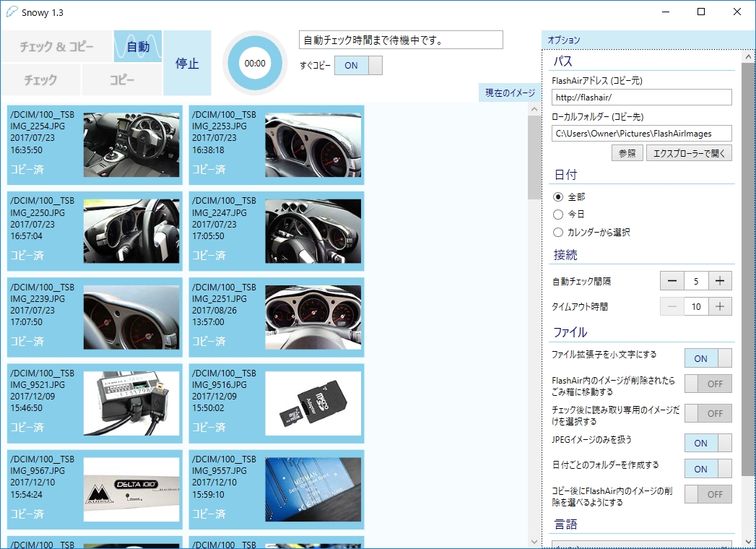Toggle 読み取り専用のイメージ selection switch
756x549 pixels.
[x=708, y=413]
